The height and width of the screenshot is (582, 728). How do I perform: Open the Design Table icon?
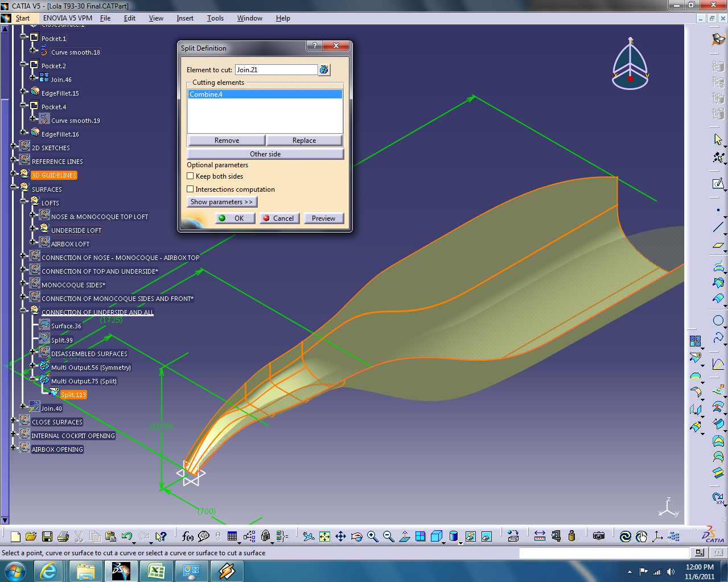(232, 536)
